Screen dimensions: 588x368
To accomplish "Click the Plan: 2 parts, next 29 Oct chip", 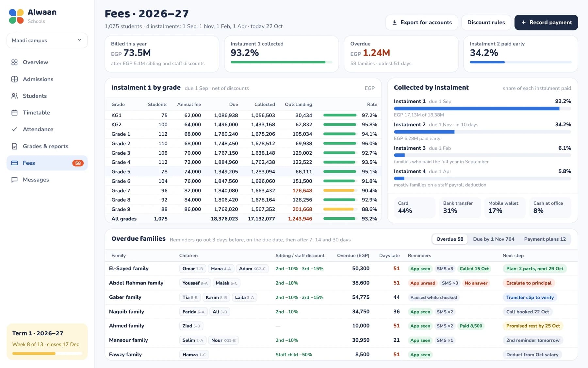I will (535, 269).
